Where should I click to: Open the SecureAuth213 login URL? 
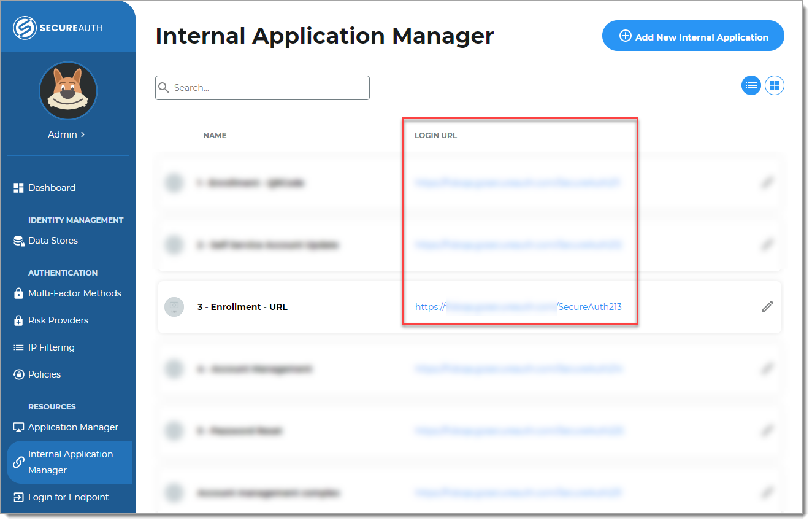(518, 306)
